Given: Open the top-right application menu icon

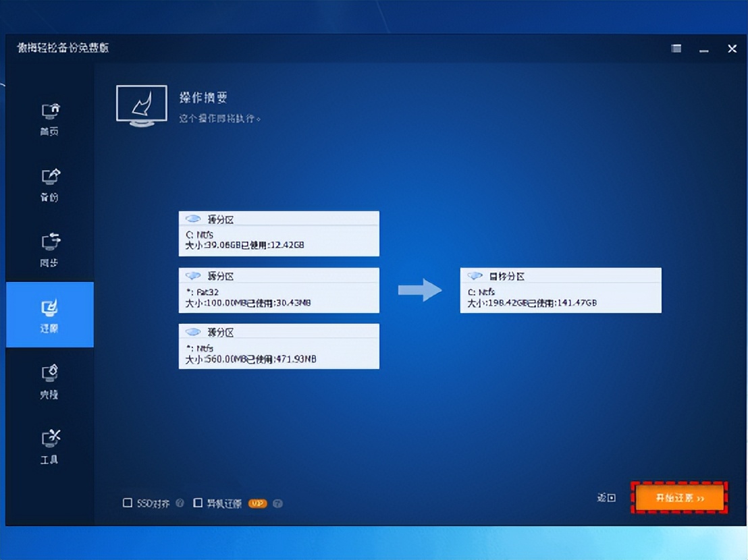Looking at the screenshot, I should pyautogui.click(x=676, y=49).
